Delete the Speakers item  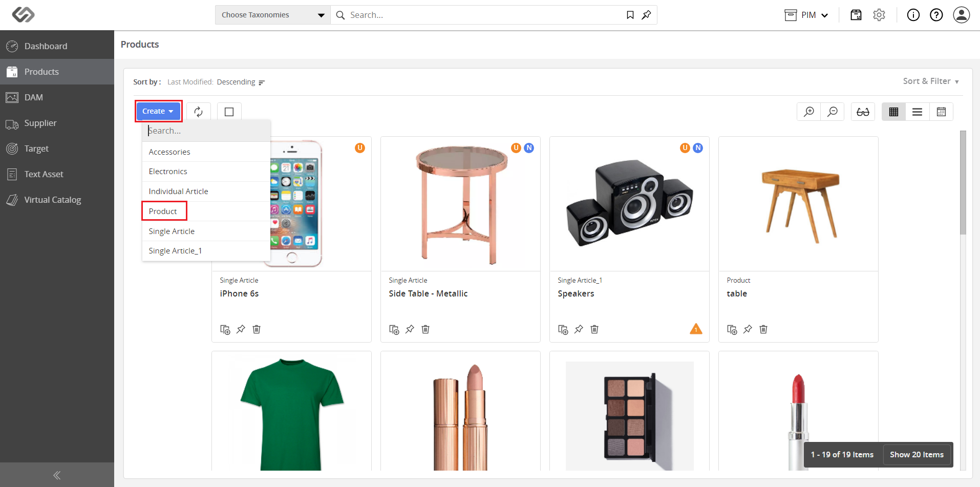point(594,329)
